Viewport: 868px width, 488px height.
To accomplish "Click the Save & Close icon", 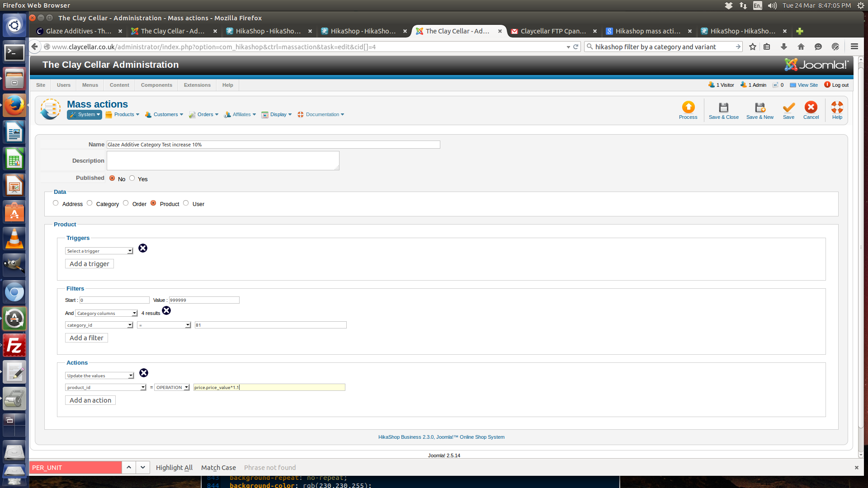I will point(723,108).
